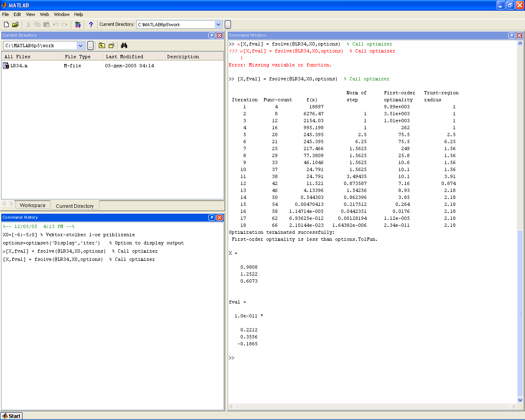This screenshot has height=420, width=525.
Task: Click the Paste clipboard icon
Action: pyautogui.click(x=46, y=25)
